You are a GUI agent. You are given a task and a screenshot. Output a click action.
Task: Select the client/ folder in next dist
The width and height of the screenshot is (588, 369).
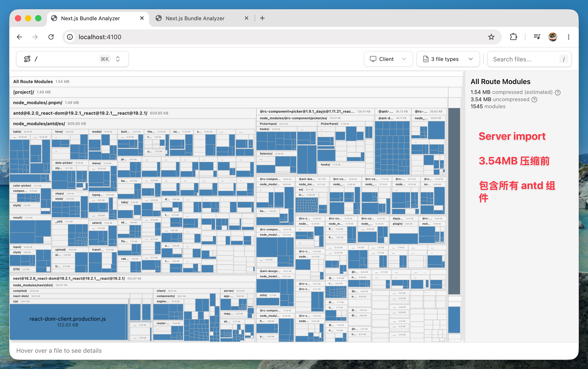[187, 291]
